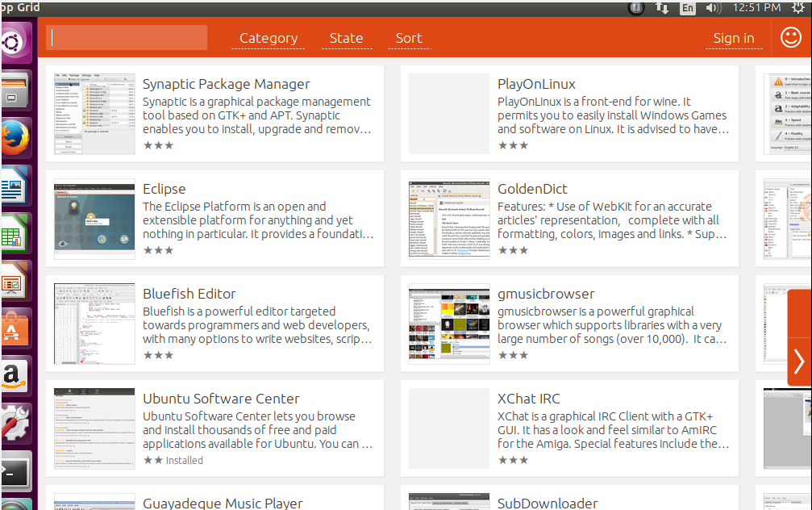Click the XChat description text
This screenshot has width=812, height=510.
613,429
